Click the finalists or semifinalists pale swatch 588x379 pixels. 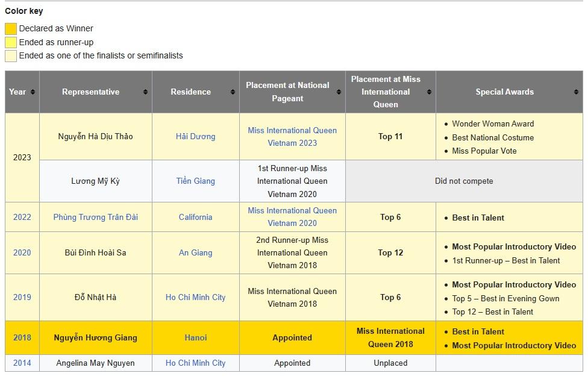[x=10, y=56]
